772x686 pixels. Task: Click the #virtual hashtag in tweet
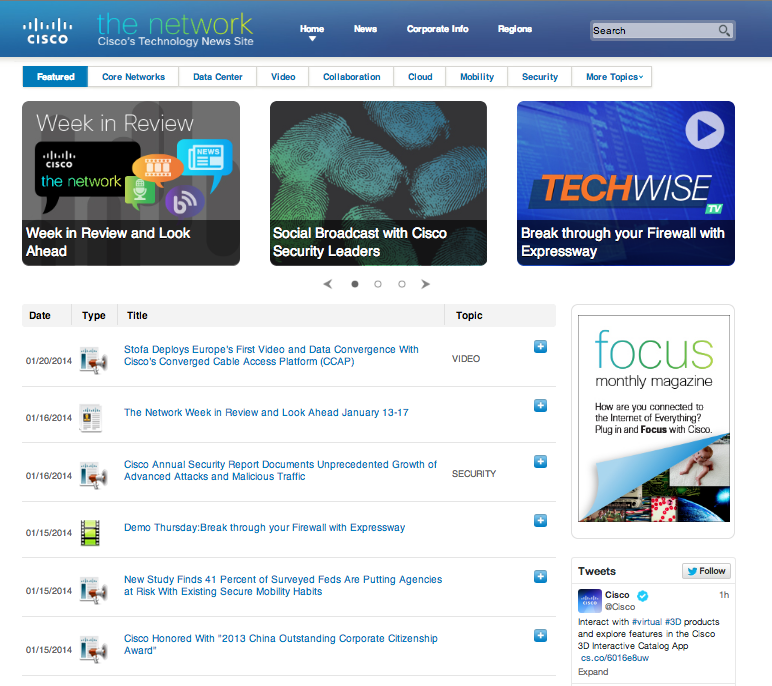coord(646,621)
